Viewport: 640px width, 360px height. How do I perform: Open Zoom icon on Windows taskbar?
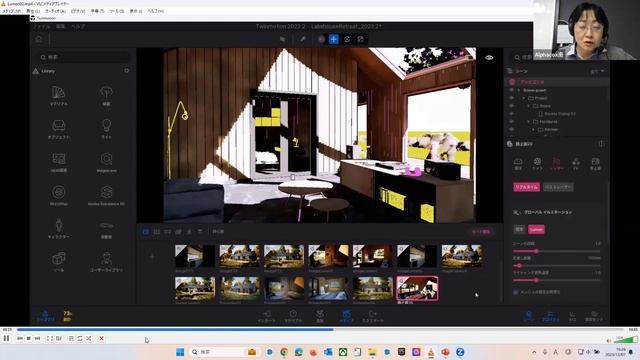pyautogui.click(x=460, y=352)
